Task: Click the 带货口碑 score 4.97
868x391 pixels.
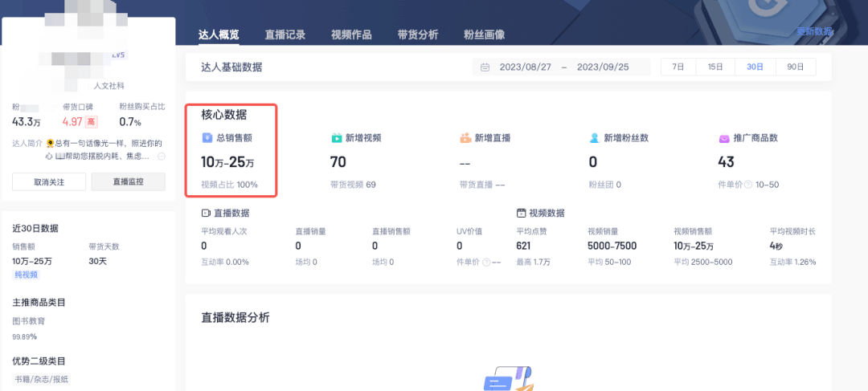Action: [72, 122]
